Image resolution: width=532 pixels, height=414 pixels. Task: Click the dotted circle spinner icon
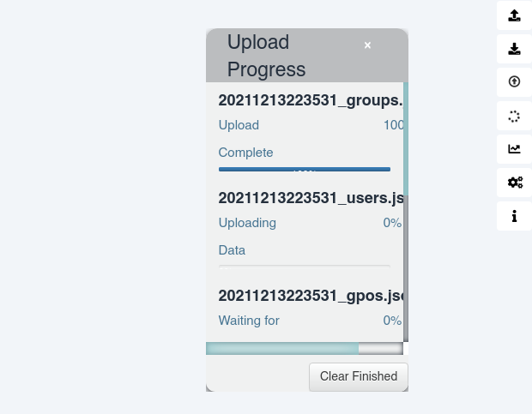(514, 116)
